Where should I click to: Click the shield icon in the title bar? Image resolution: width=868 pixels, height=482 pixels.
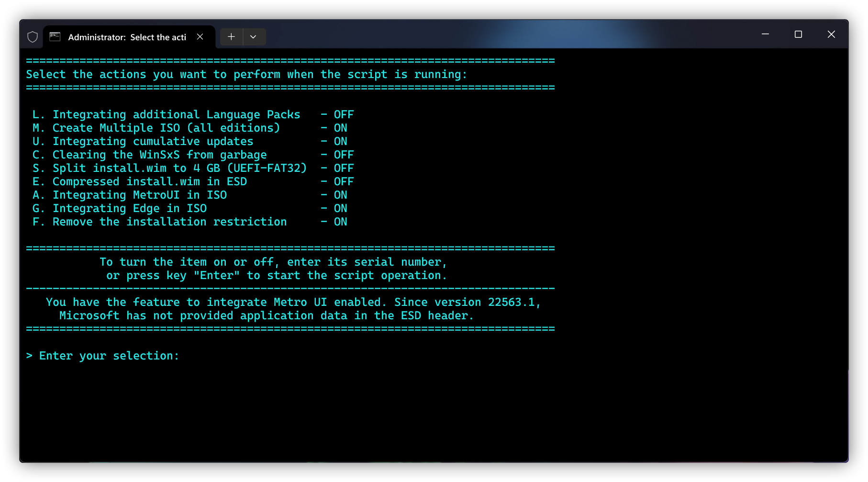pos(33,37)
